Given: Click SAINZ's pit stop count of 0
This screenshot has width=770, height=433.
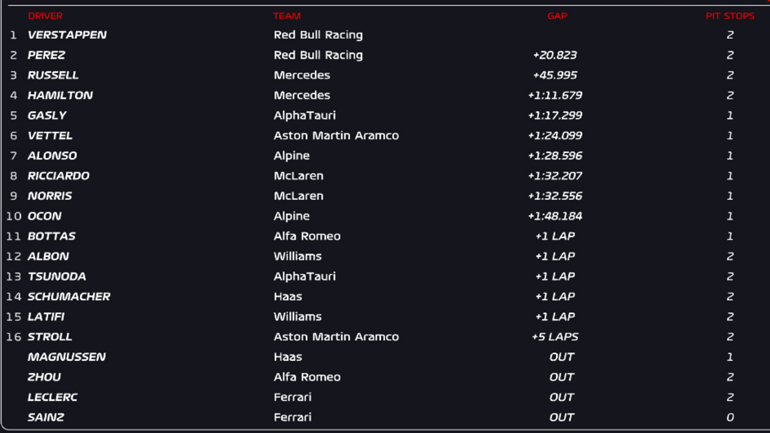Looking at the screenshot, I should 730,417.
